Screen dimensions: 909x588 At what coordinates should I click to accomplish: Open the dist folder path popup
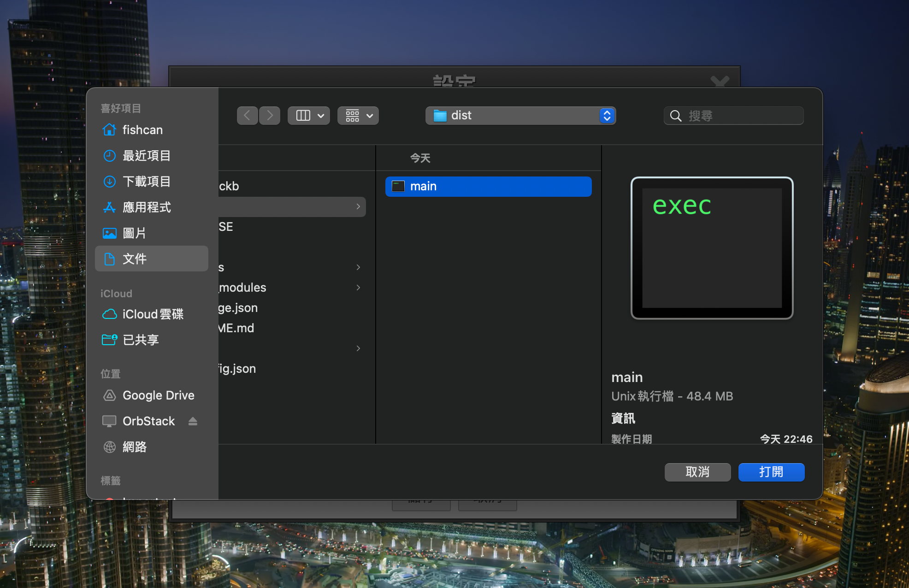520,116
